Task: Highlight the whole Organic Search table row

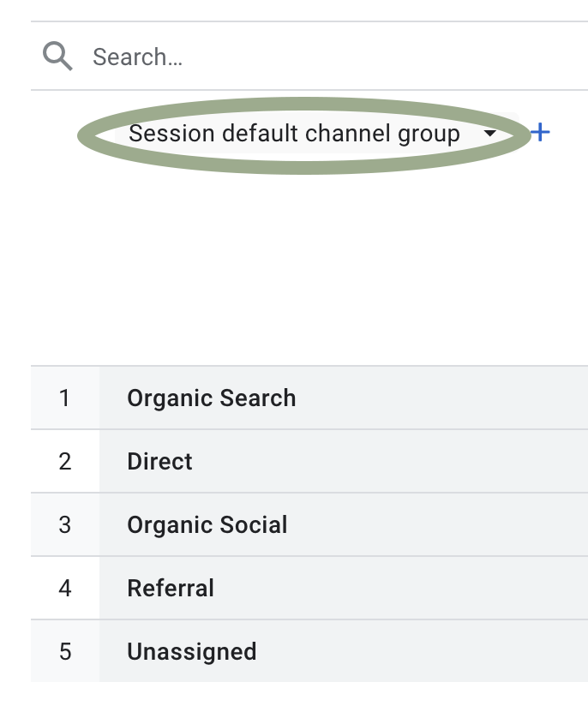Action: [309, 398]
